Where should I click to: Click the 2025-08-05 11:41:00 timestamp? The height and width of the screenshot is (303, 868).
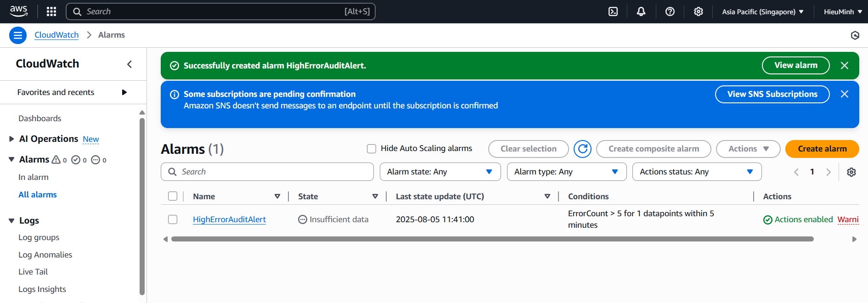[435, 219]
